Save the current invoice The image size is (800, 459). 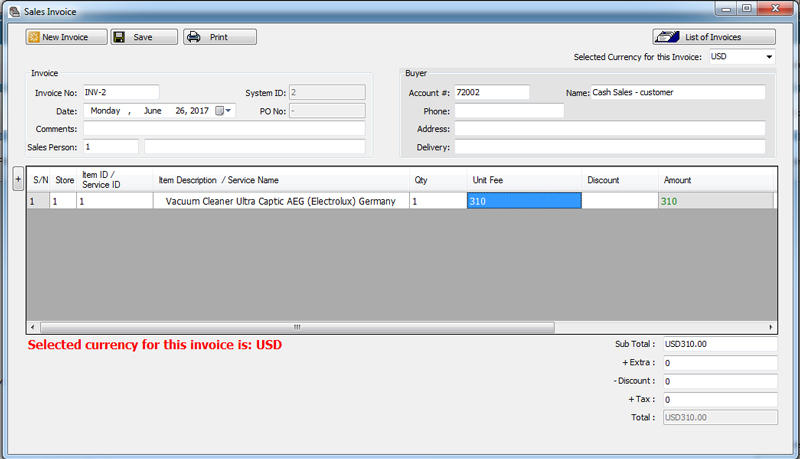144,37
